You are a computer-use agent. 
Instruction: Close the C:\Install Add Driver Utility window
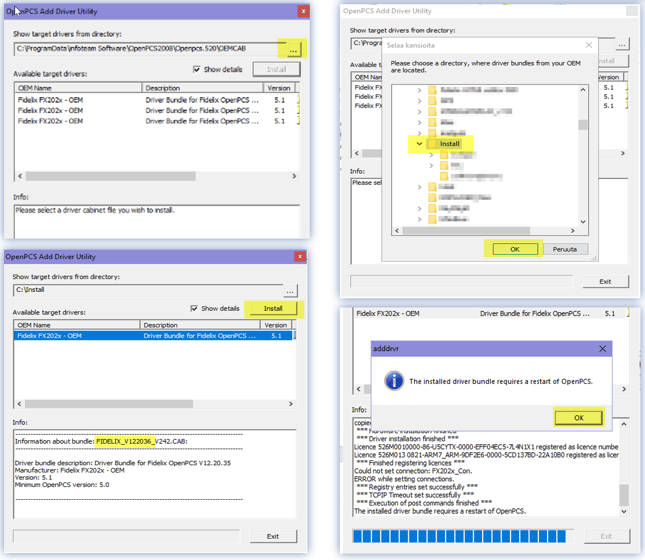[300, 257]
